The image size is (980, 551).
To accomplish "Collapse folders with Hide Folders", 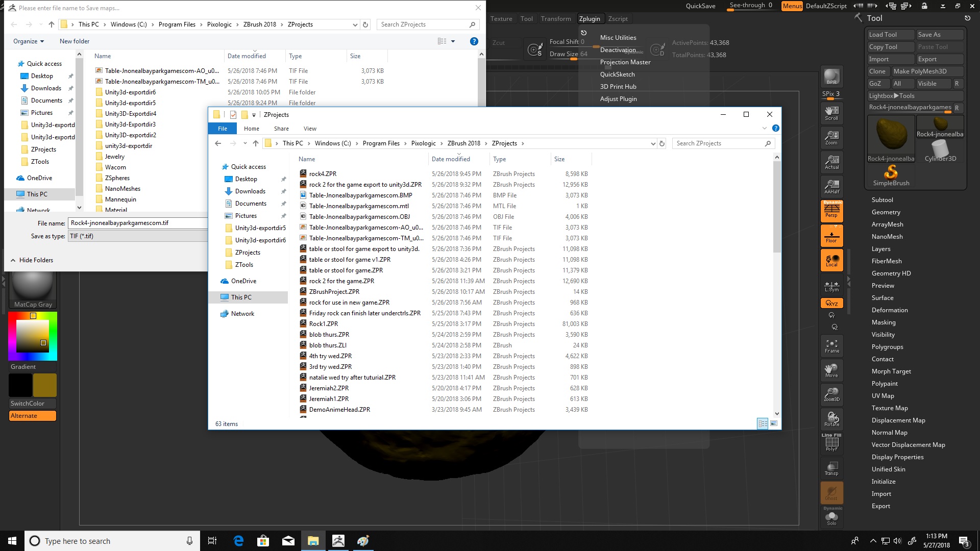I will tap(32, 260).
